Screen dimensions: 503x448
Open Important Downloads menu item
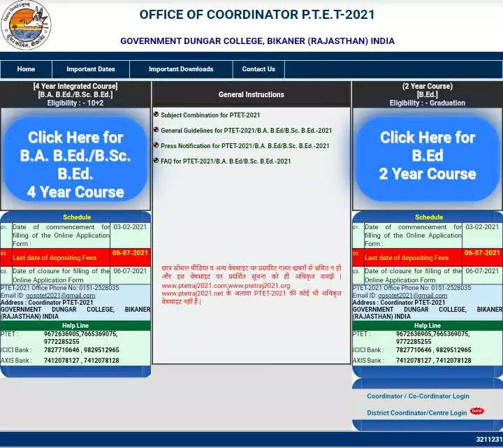(x=181, y=69)
